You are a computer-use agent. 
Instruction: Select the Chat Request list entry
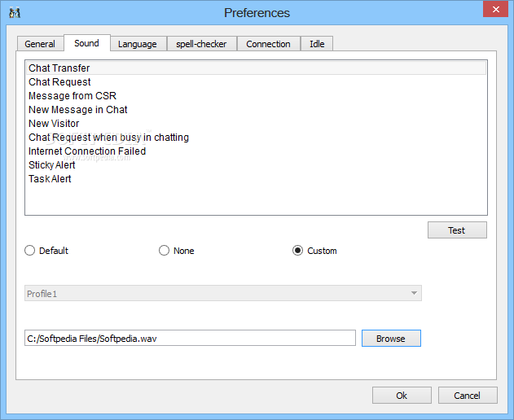point(256,82)
